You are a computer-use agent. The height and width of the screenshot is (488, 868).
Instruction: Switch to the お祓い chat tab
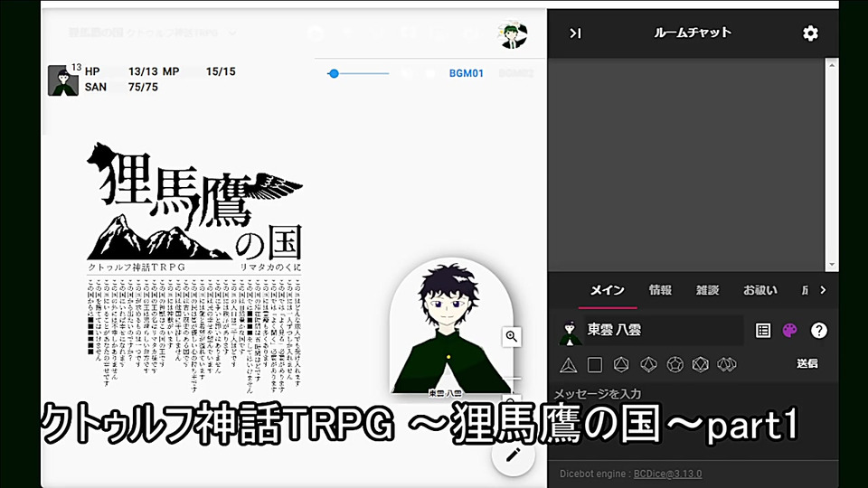point(760,290)
